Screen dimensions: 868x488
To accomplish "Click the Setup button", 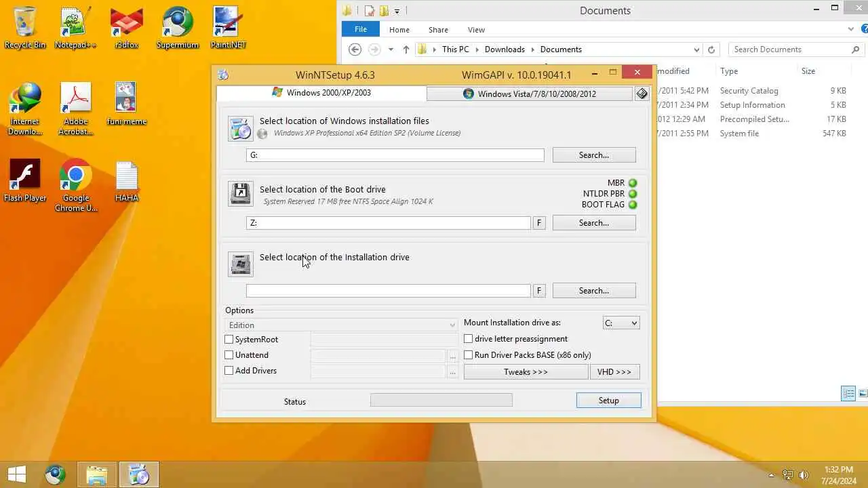I will (608, 401).
